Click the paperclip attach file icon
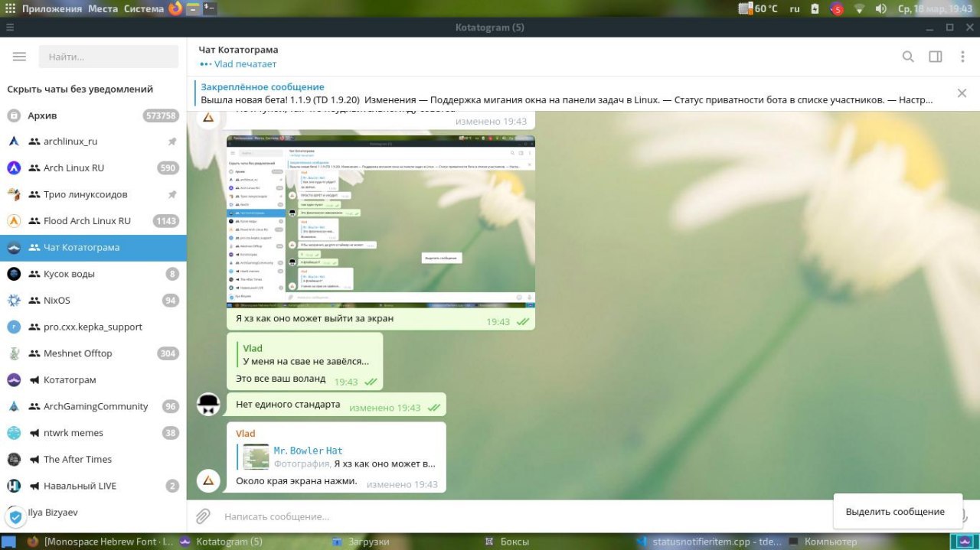This screenshot has width=980, height=550. tap(203, 516)
